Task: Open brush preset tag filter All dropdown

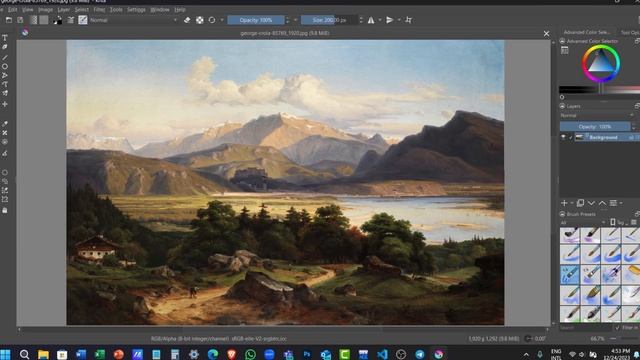Action: tap(582, 222)
